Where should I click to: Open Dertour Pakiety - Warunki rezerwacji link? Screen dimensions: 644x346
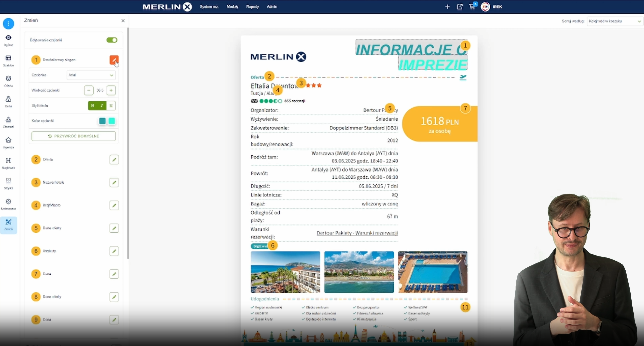(x=357, y=233)
